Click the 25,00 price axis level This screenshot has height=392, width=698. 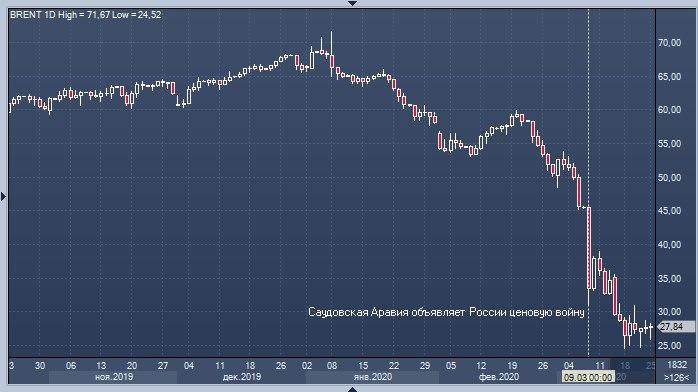[670, 345]
